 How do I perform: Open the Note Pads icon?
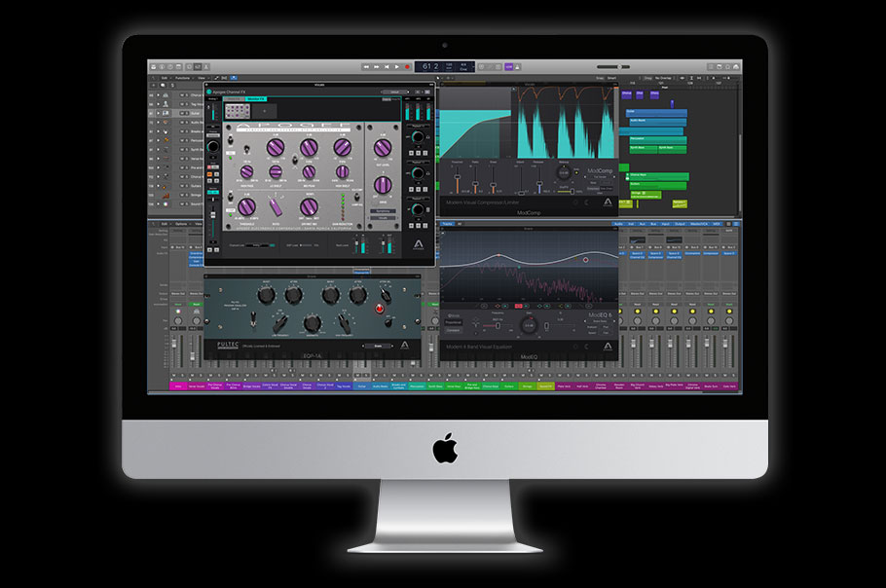pos(720,66)
